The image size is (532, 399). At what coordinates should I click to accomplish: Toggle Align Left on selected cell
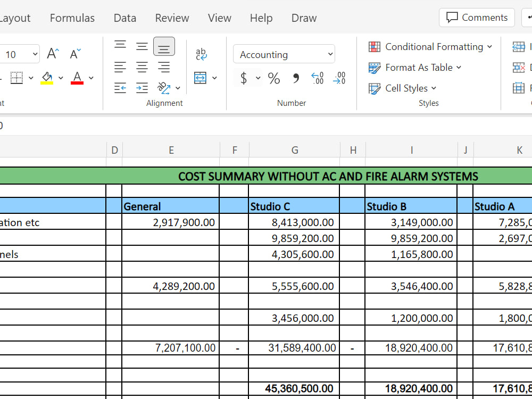(x=120, y=66)
